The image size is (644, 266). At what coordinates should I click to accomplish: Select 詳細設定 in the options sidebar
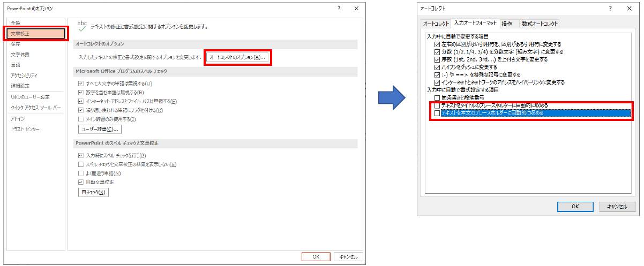(x=20, y=86)
